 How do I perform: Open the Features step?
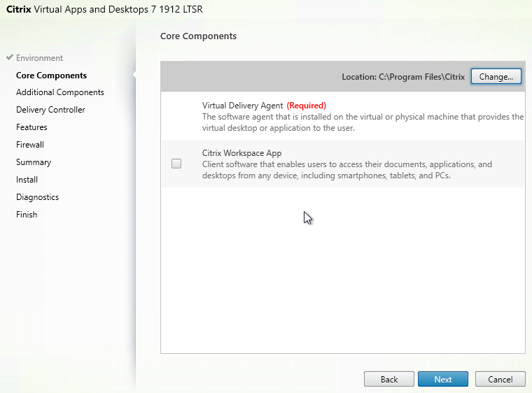pos(31,127)
